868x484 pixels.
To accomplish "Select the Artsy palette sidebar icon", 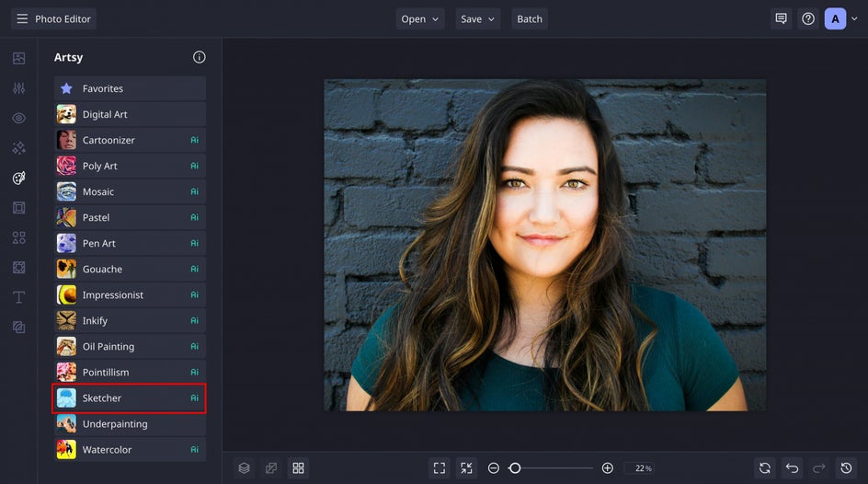I will click(18, 178).
